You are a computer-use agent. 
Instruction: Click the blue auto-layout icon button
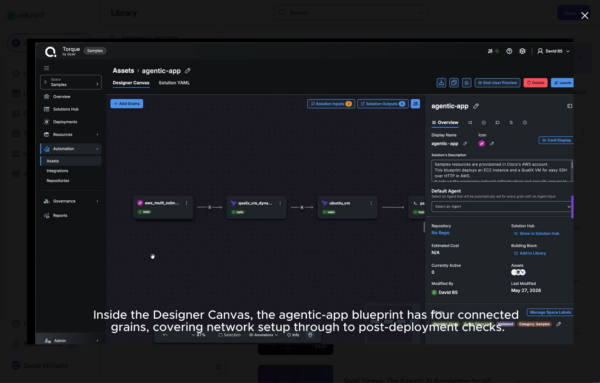point(415,104)
